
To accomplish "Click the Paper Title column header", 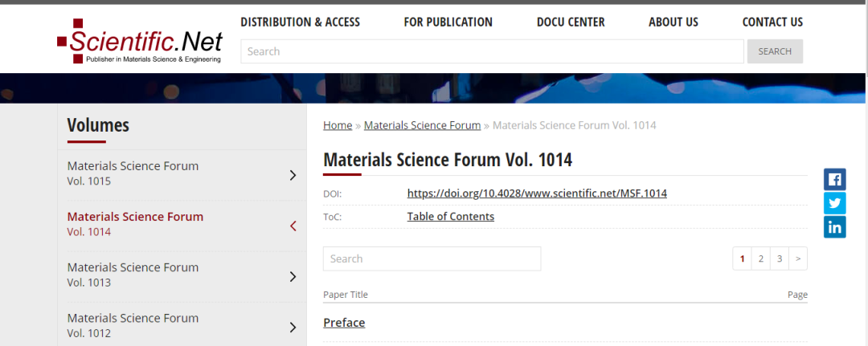I will click(x=346, y=295).
